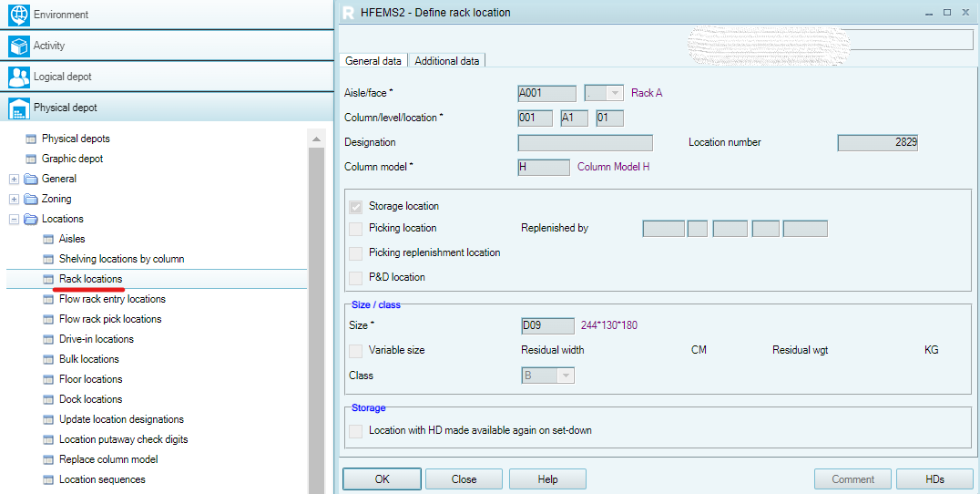
Task: Open the Logical depot menu section
Action: [167, 77]
